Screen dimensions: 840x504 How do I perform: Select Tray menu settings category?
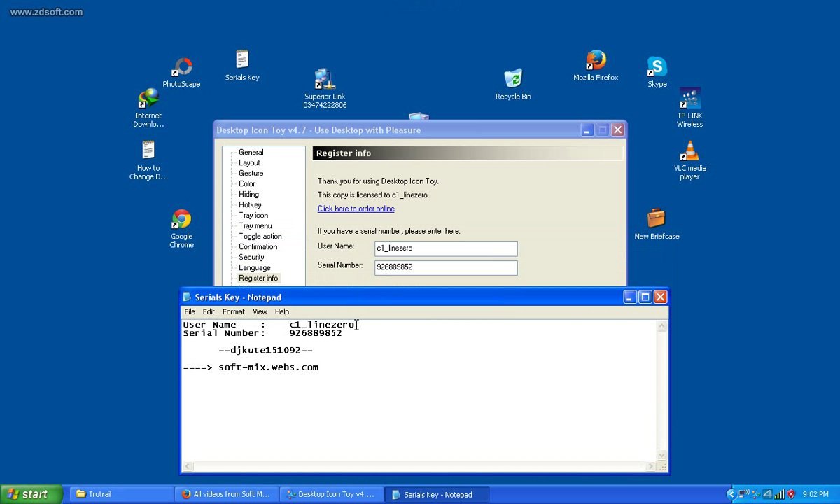tap(255, 225)
